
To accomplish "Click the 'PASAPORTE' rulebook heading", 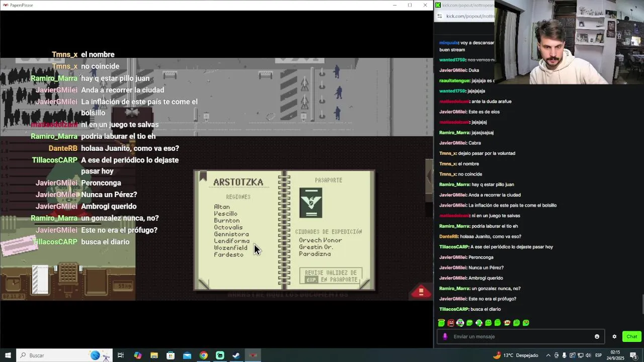I will click(x=329, y=180).
